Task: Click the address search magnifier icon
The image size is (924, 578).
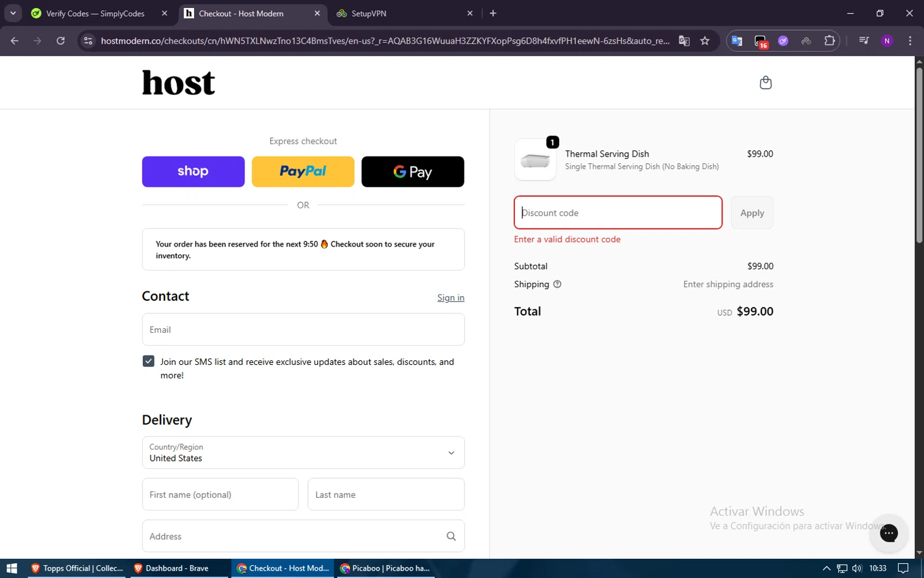Action: 451,536
